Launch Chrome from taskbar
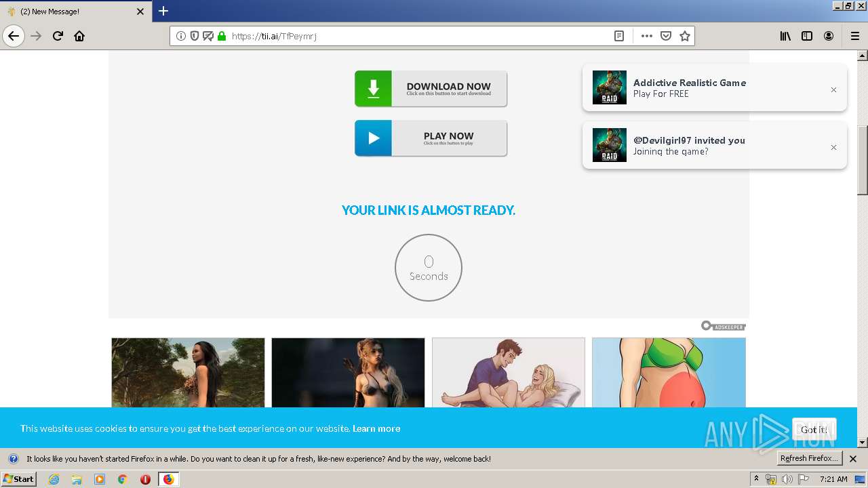This screenshot has height=488, width=868. [x=122, y=479]
